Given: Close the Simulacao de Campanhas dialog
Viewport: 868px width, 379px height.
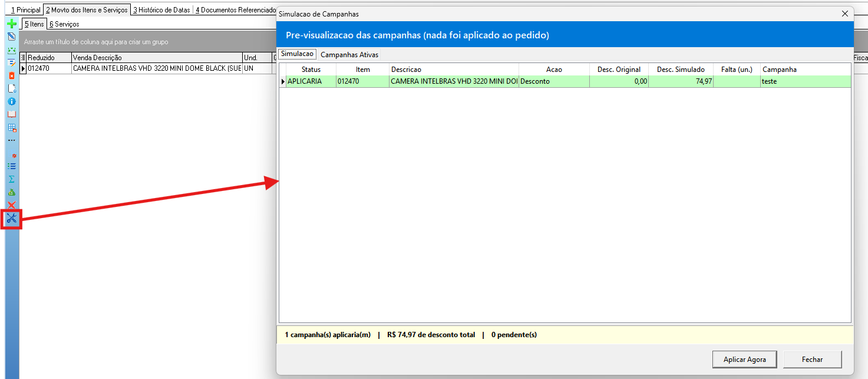Looking at the screenshot, I should [845, 14].
